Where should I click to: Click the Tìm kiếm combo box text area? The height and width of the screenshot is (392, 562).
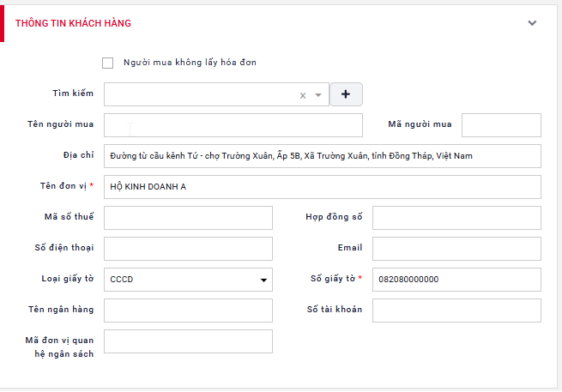(197, 94)
